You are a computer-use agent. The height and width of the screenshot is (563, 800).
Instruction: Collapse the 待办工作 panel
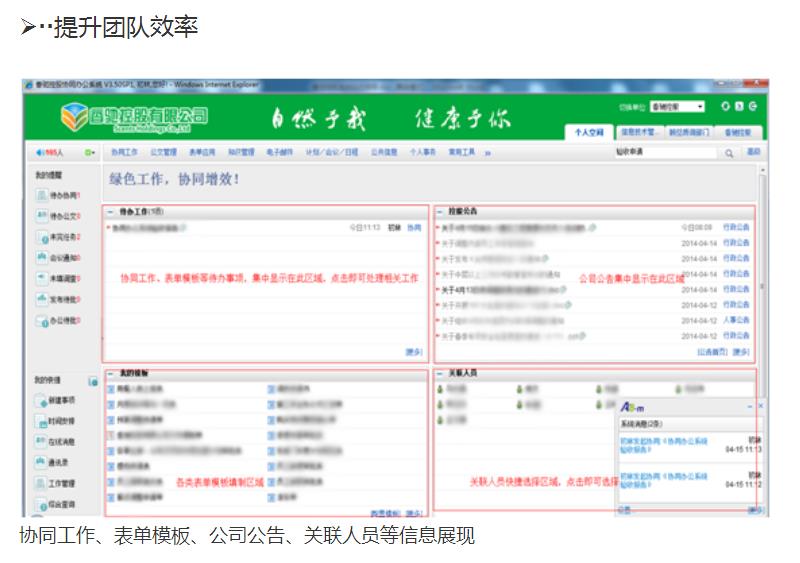pyautogui.click(x=110, y=212)
